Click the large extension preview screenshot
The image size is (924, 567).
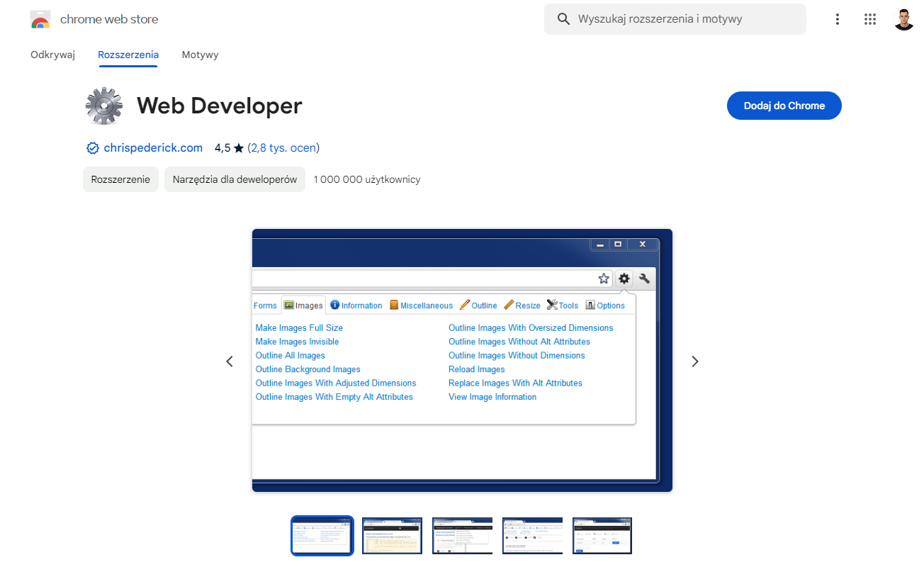pyautogui.click(x=462, y=360)
